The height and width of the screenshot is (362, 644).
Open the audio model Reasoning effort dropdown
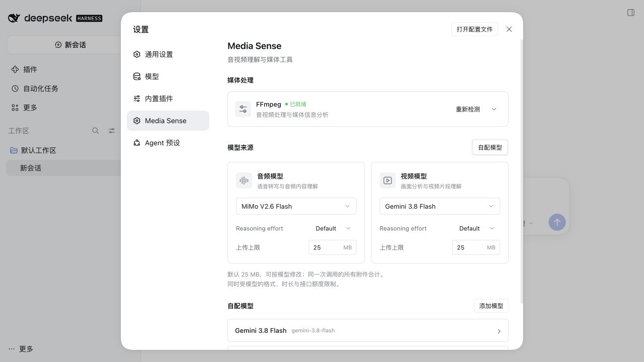point(333,228)
